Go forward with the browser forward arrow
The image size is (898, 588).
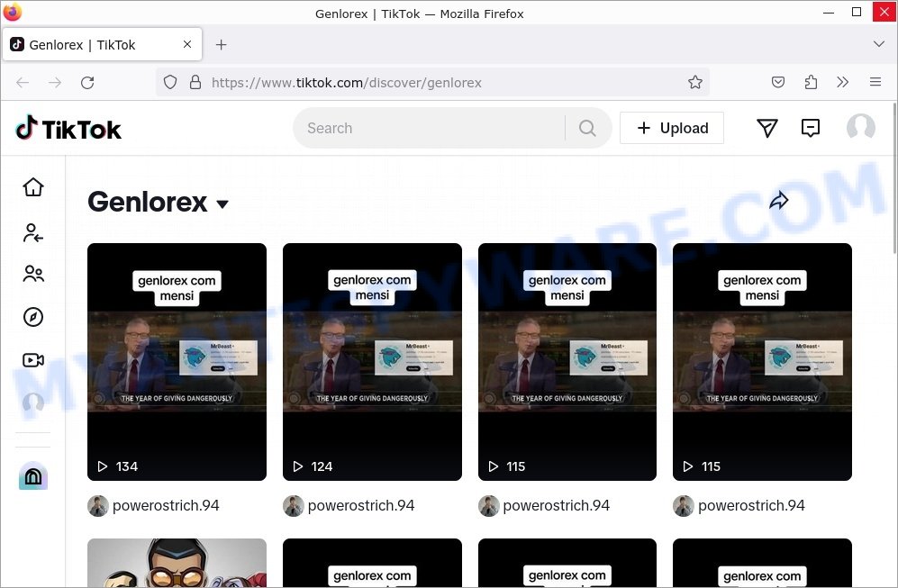pyautogui.click(x=55, y=83)
